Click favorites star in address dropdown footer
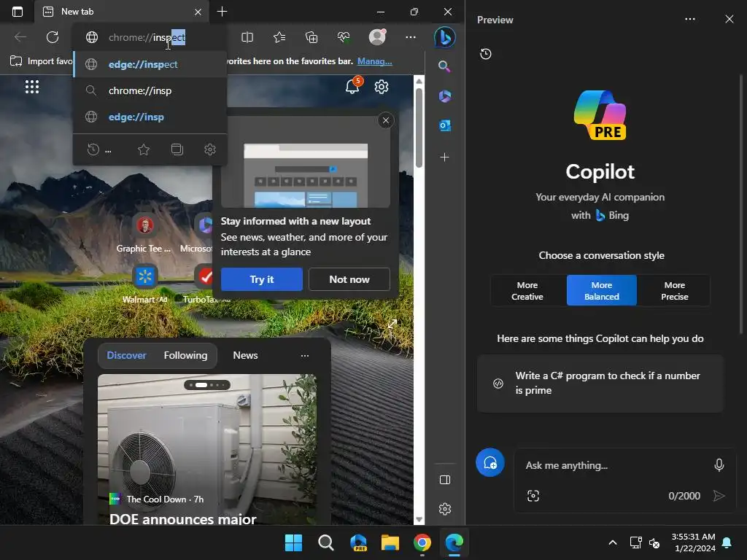 tap(144, 150)
